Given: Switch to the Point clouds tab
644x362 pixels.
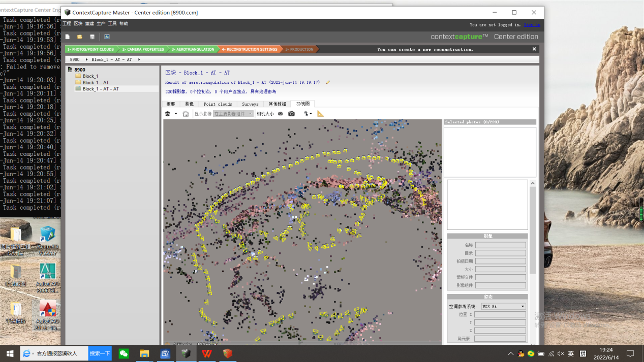Looking at the screenshot, I should (218, 104).
